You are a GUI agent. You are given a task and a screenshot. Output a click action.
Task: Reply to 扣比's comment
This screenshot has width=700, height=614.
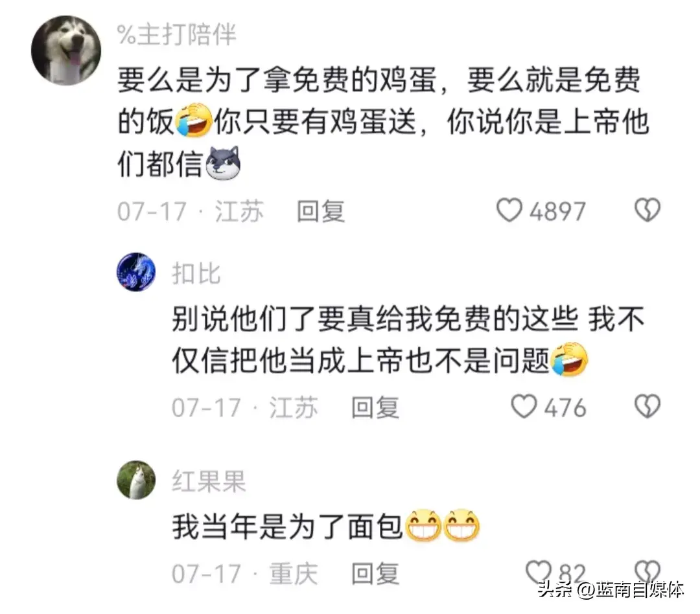point(375,407)
